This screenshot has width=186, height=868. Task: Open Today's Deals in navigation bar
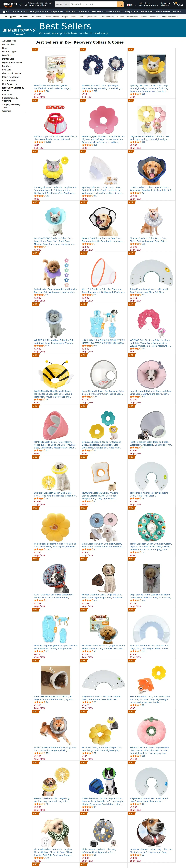(131, 11)
